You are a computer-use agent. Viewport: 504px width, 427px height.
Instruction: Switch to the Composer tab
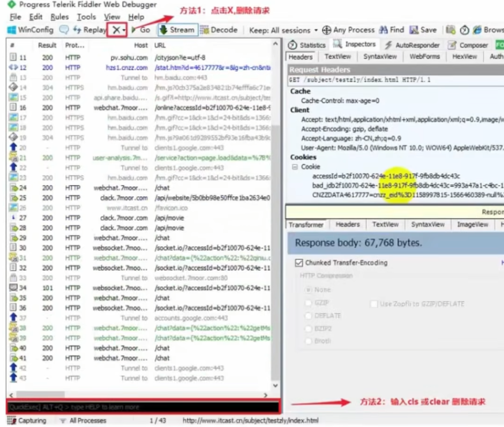(468, 45)
